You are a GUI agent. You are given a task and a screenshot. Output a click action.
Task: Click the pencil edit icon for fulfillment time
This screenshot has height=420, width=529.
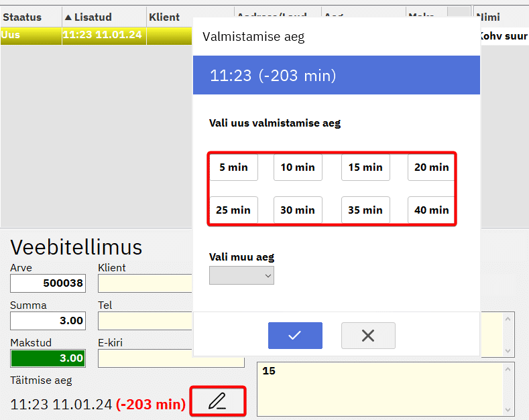click(217, 401)
